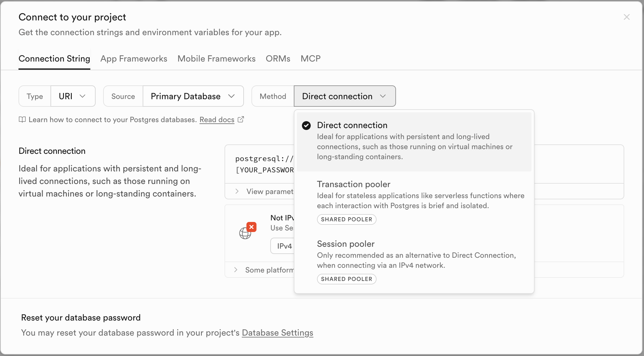Expand the View parameters section
This screenshot has height=356, width=644.
[x=263, y=191]
